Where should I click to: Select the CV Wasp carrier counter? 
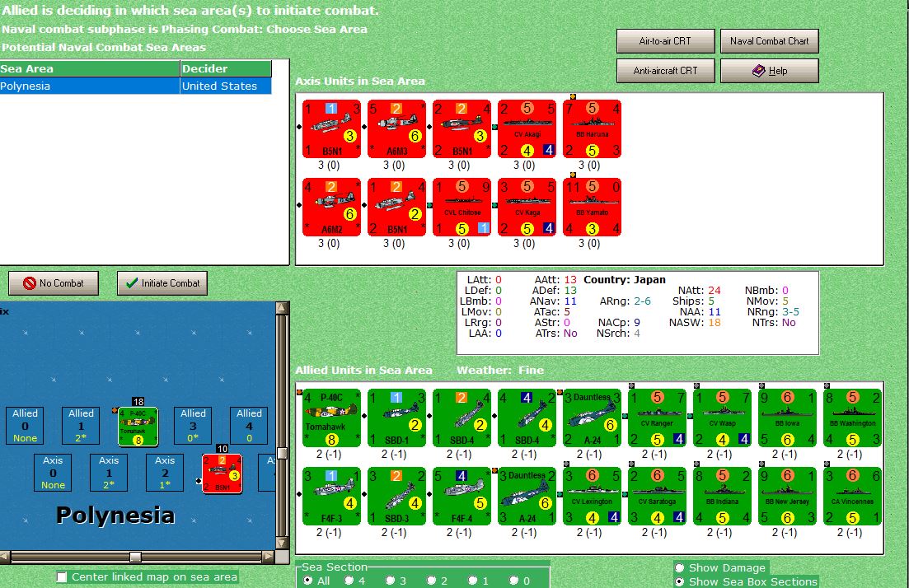pyautogui.click(x=722, y=418)
